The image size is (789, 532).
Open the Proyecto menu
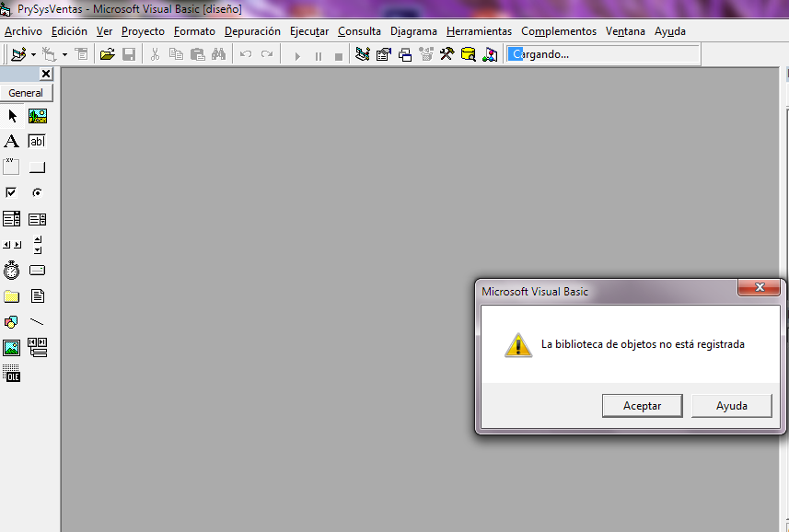click(143, 31)
